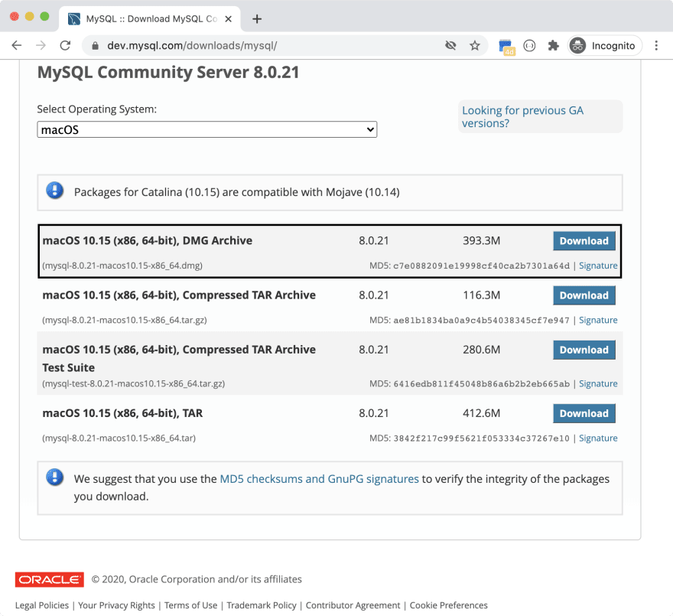The height and width of the screenshot is (616, 673).
Task: Click the address bar URL dev.mysql.com
Action: click(192, 46)
